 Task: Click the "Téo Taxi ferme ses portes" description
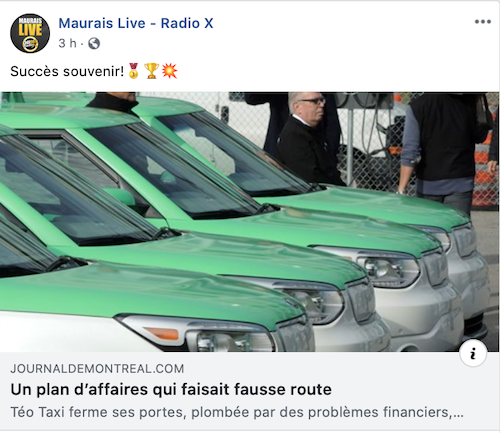coord(237,412)
